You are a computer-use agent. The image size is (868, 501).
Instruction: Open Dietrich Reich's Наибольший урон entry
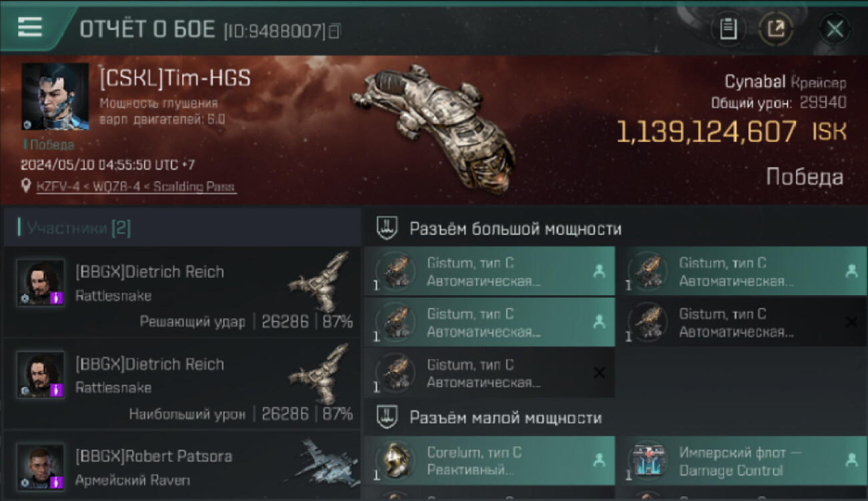(182, 383)
